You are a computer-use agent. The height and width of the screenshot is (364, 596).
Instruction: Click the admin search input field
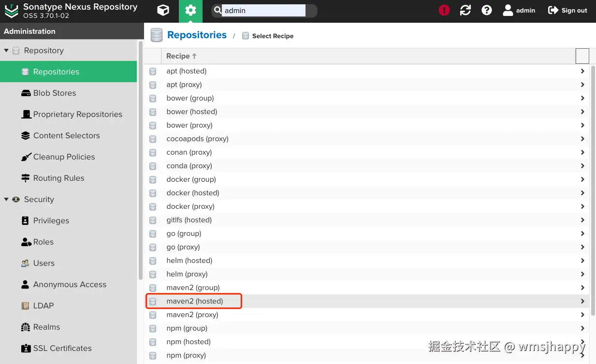point(263,10)
